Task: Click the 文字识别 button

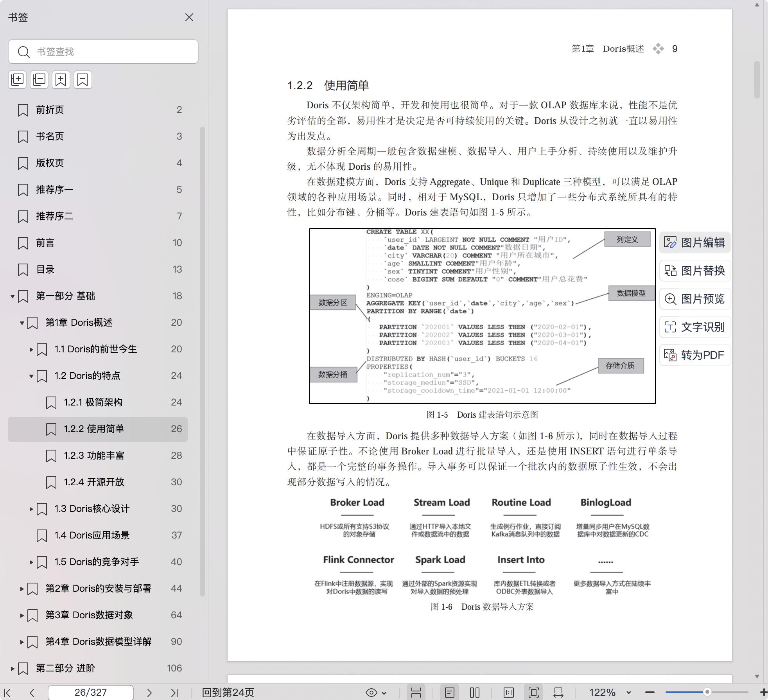Action: click(695, 327)
